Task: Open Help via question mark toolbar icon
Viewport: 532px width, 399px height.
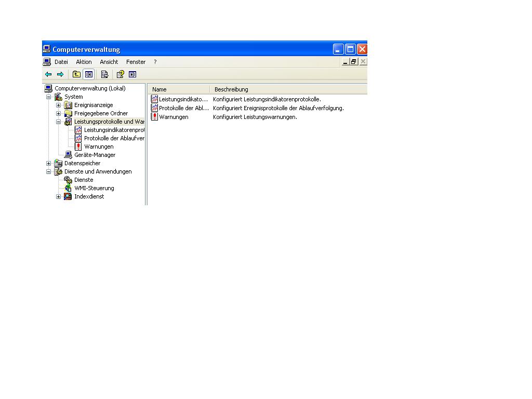Action: (x=121, y=74)
